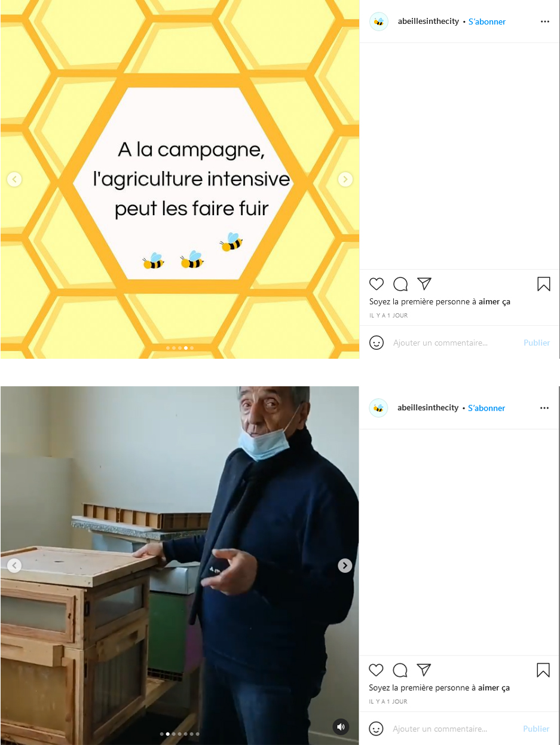Open abeillesinthecity profile from bottom post header
This screenshot has width=560, height=745.
click(x=428, y=408)
